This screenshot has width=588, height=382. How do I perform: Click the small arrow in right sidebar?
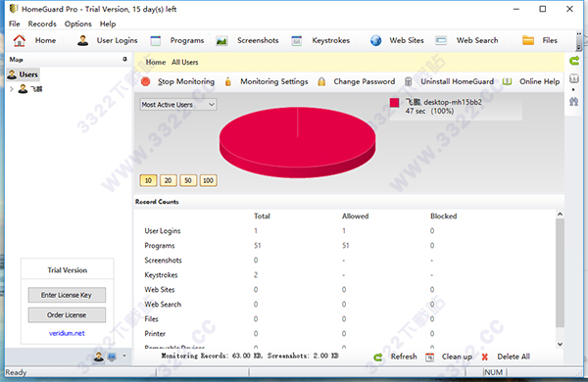point(573,89)
